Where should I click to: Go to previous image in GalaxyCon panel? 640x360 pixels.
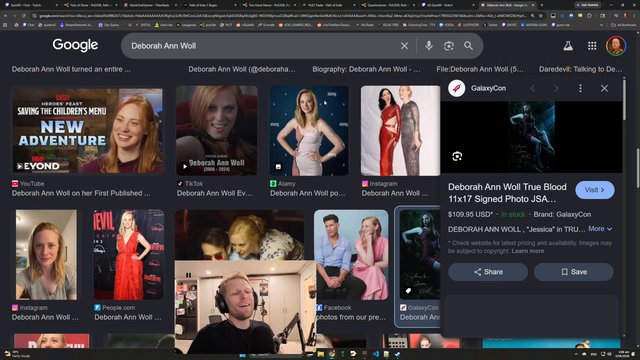tap(532, 88)
